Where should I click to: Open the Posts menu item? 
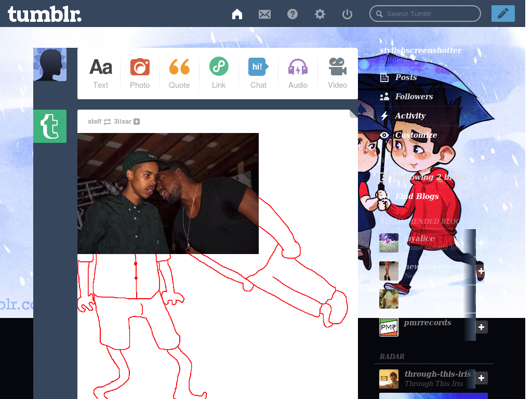coord(406,77)
